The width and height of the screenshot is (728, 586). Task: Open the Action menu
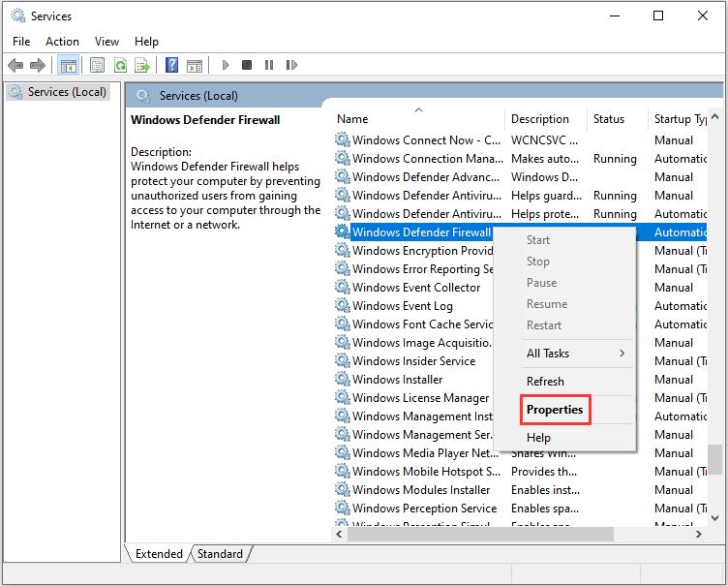62,41
